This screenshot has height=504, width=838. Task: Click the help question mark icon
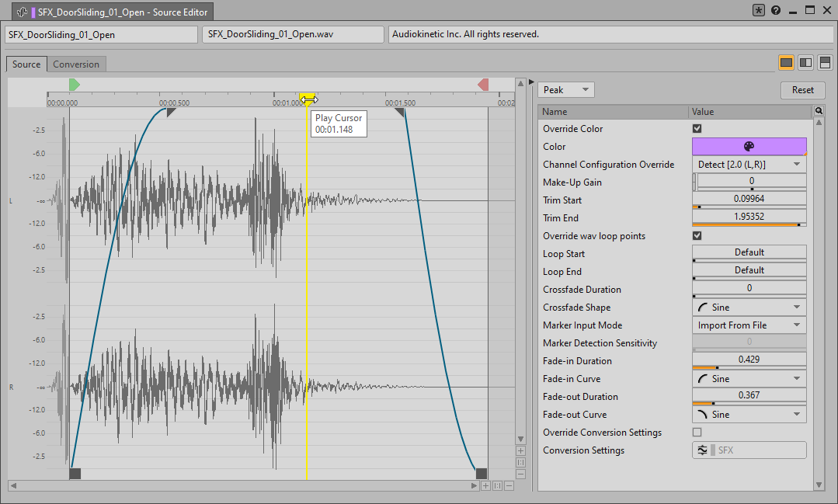(x=776, y=10)
